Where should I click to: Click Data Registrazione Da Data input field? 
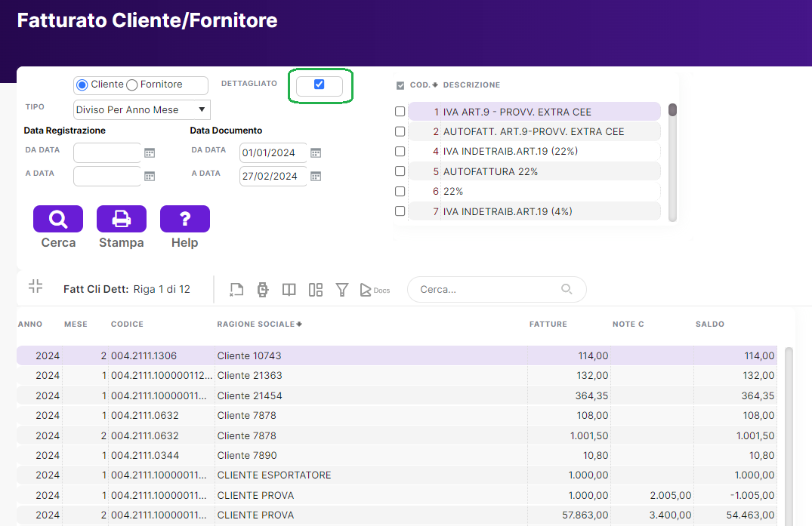click(x=107, y=152)
